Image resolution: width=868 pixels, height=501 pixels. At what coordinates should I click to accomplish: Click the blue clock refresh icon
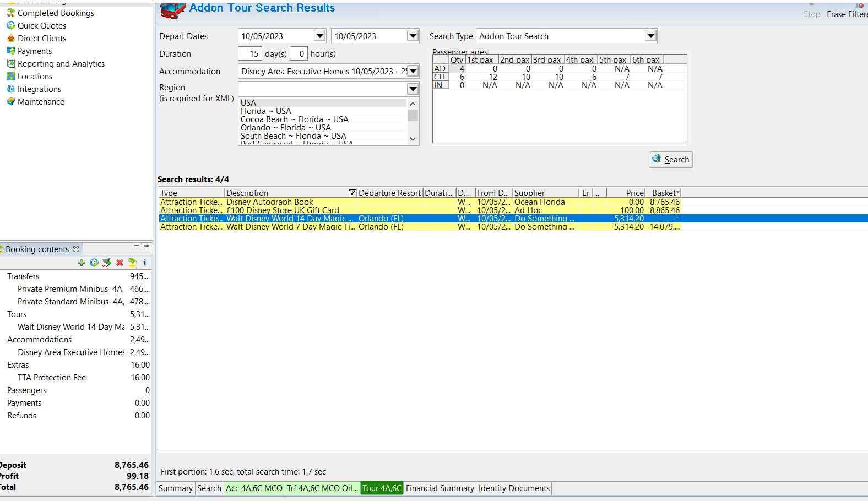coord(94,263)
